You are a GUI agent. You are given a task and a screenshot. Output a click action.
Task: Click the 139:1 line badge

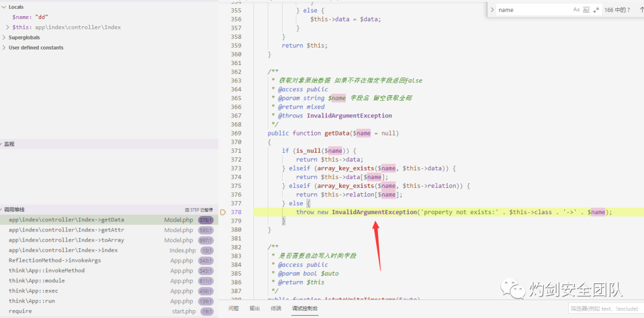(205, 301)
